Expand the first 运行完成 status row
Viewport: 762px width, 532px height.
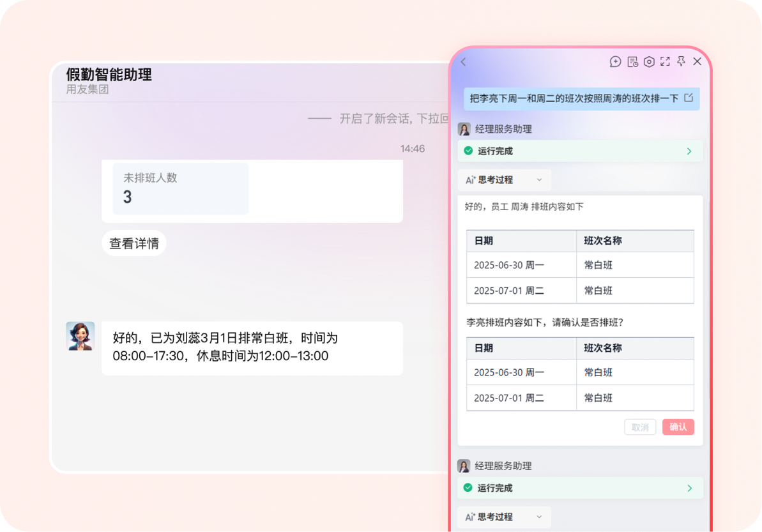coord(580,151)
